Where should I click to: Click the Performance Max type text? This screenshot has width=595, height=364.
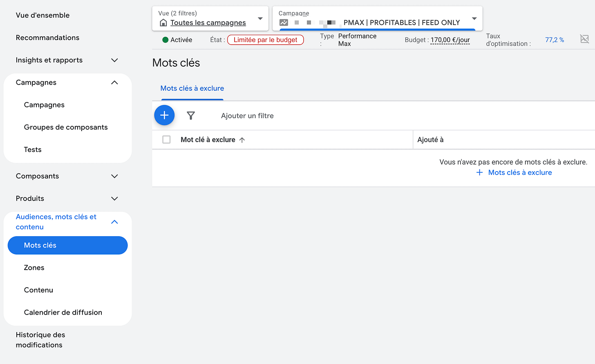[x=357, y=40]
